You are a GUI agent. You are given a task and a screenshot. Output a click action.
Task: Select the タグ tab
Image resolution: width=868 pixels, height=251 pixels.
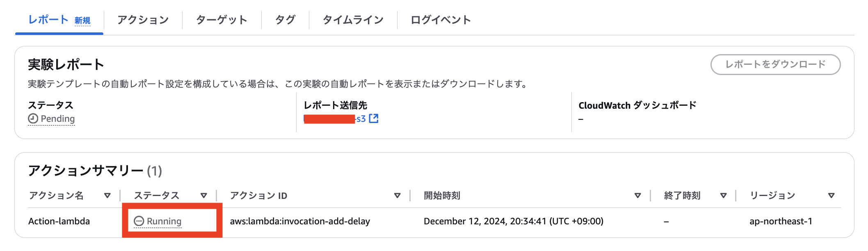pyautogui.click(x=285, y=19)
